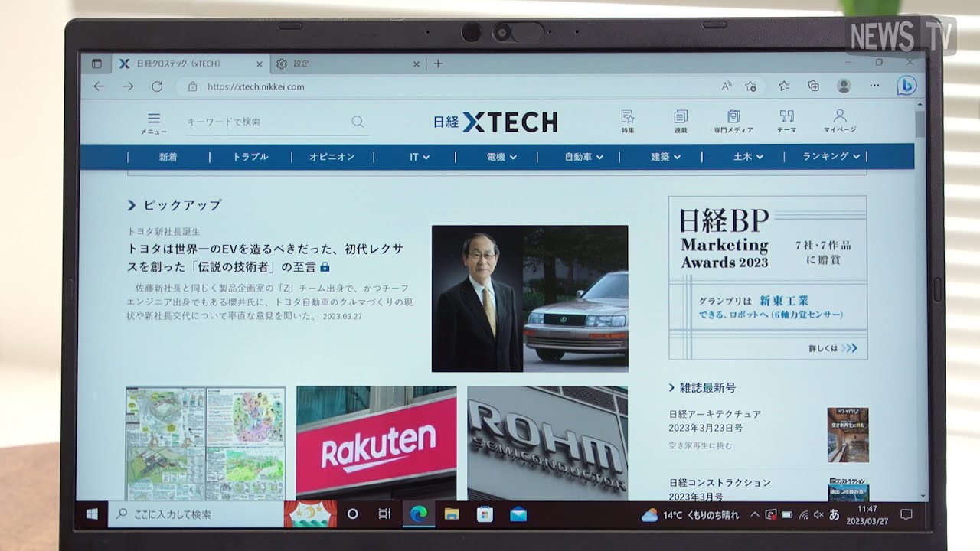Screen dimensions: 980x551
Task: Open the マイページ user icon
Action: point(840,121)
